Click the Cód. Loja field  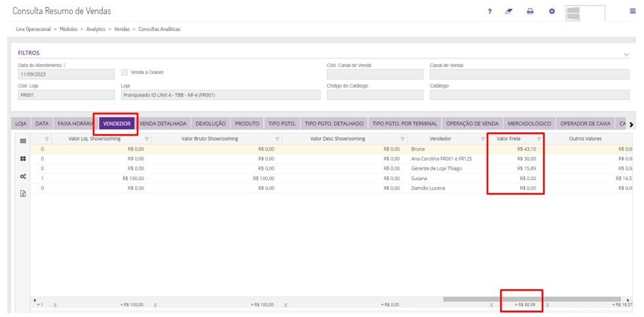(67, 95)
